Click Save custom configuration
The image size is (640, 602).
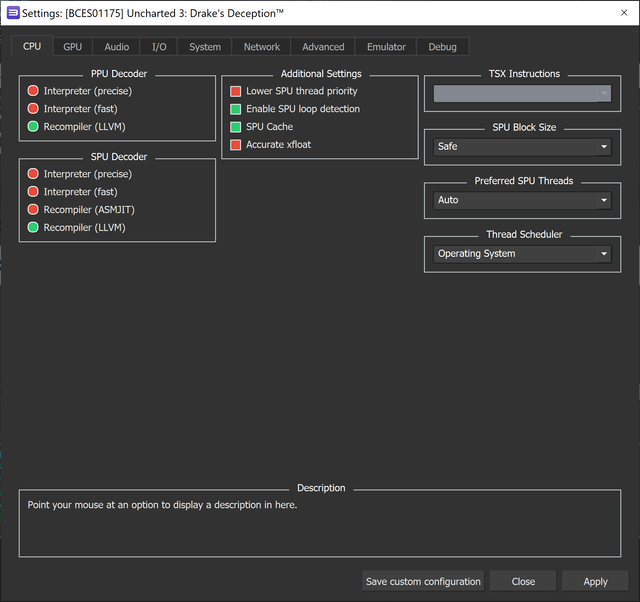point(423,581)
